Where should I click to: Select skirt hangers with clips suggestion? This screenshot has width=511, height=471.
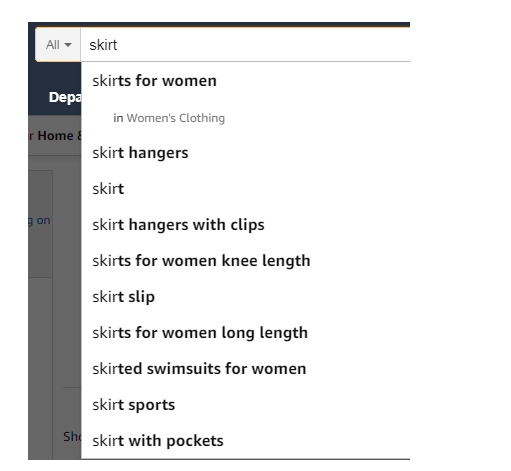[x=245, y=225]
